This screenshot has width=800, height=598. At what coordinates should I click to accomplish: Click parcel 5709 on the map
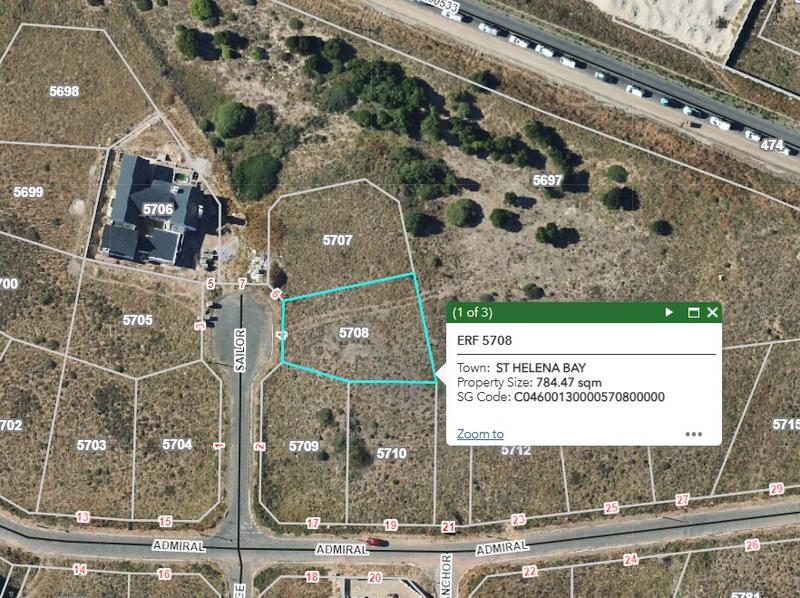pyautogui.click(x=304, y=446)
